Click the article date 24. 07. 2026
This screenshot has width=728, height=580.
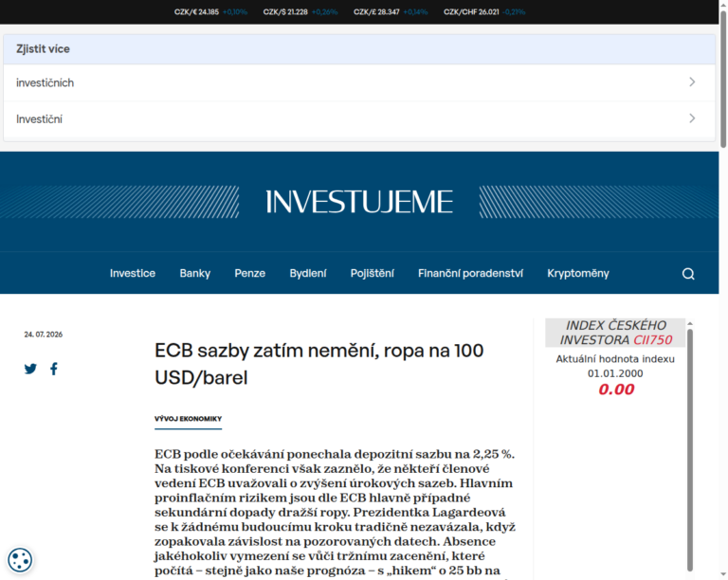click(x=44, y=335)
